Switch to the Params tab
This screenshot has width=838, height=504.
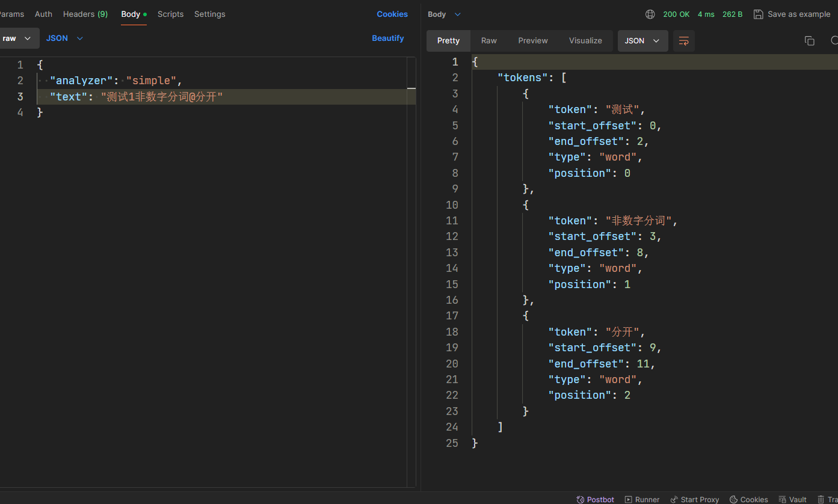(x=11, y=14)
